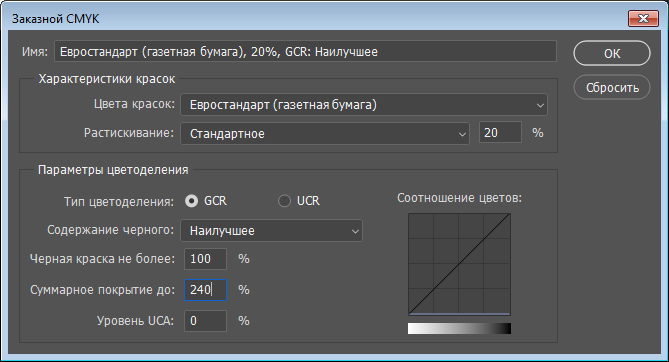
Task: Click the OK button
Action: pos(612,53)
